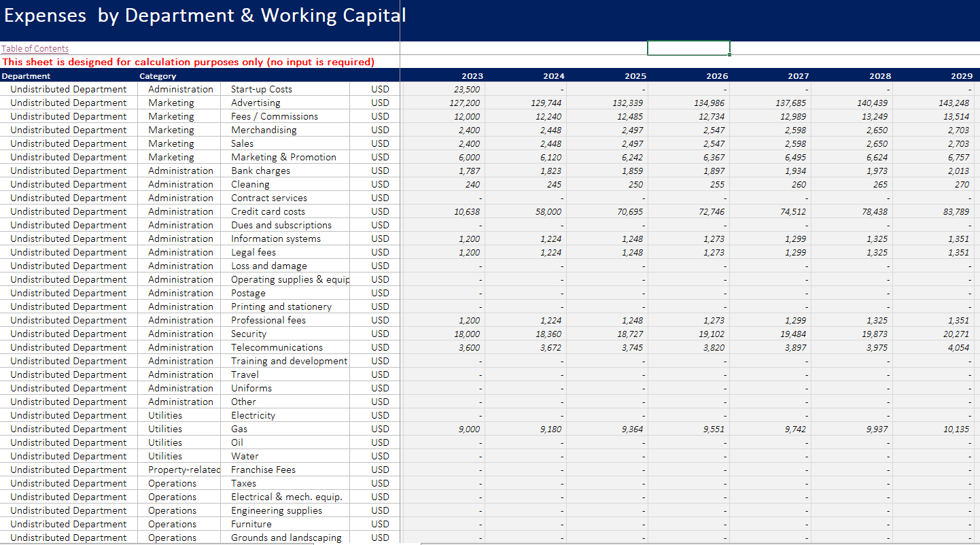Open the Table of Contents link
980x545 pixels.
[x=35, y=48]
